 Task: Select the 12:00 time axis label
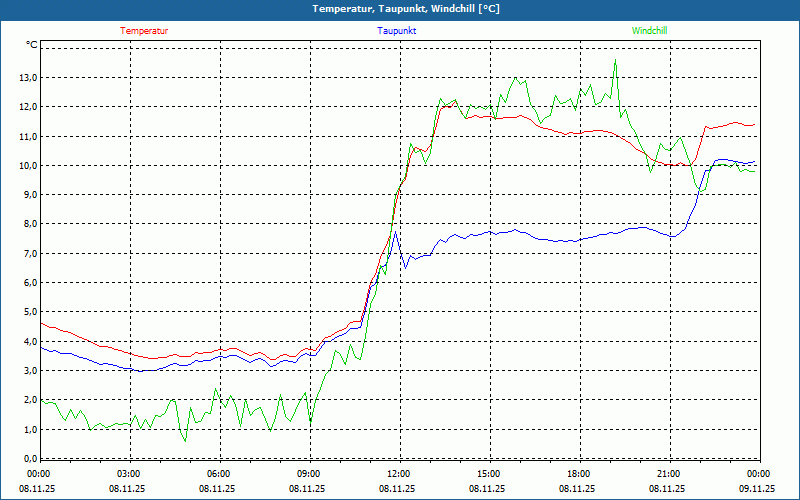[x=398, y=474]
